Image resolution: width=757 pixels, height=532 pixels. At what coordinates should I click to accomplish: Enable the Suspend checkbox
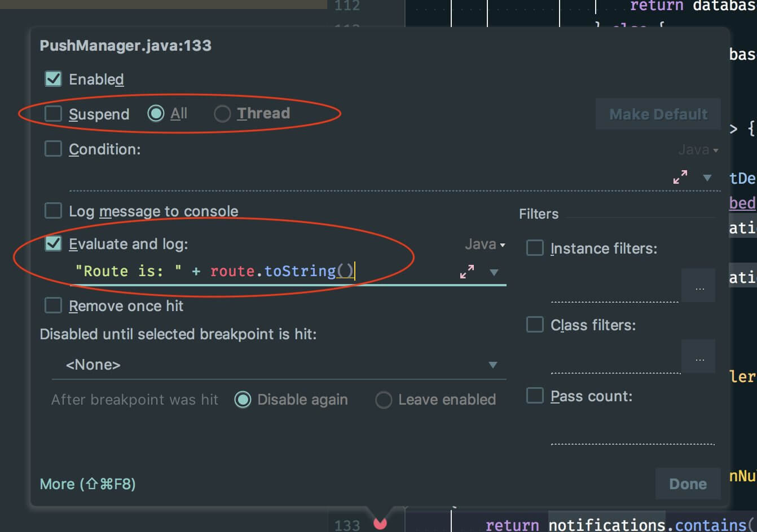pos(52,113)
